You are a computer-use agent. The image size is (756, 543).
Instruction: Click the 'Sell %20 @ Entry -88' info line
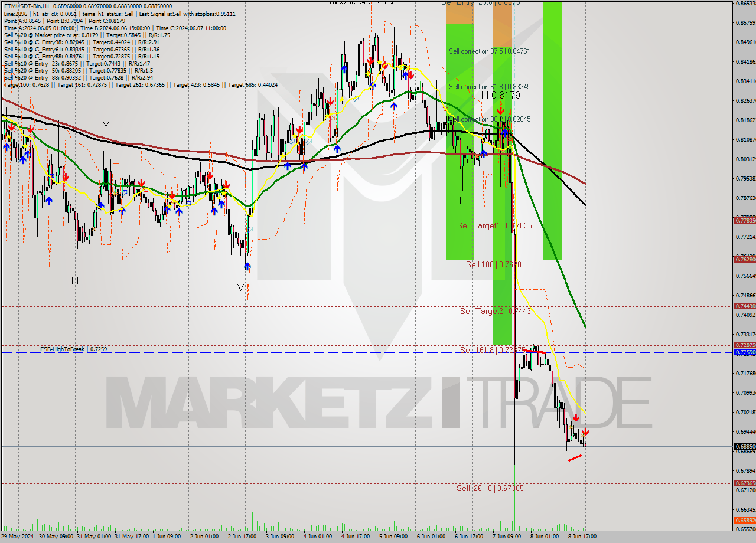click(x=79, y=77)
